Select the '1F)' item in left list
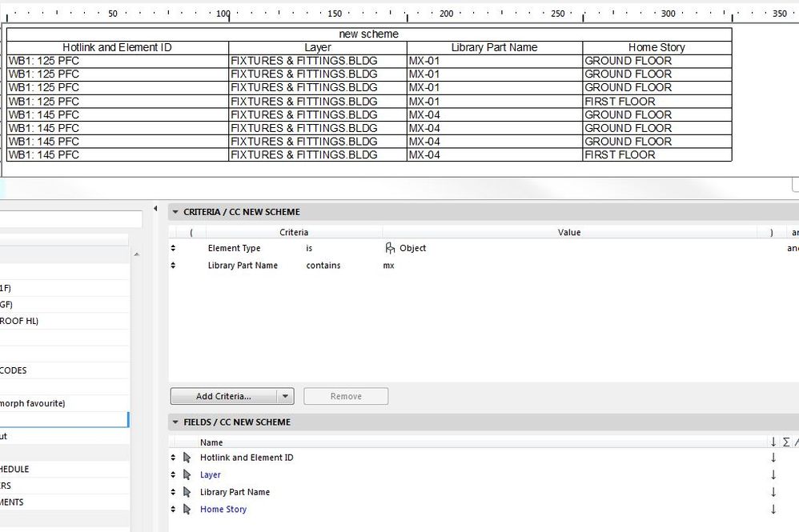 64,288
